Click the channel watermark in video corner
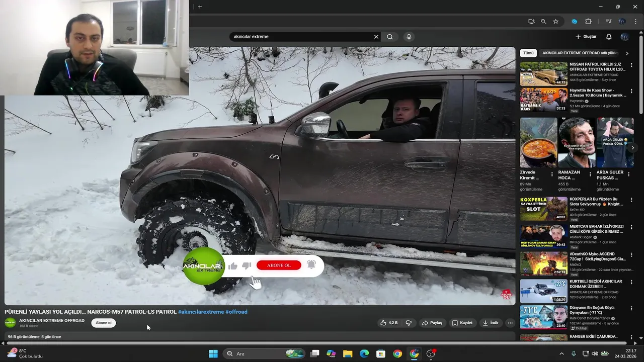The height and width of the screenshot is (362, 644). tap(506, 295)
